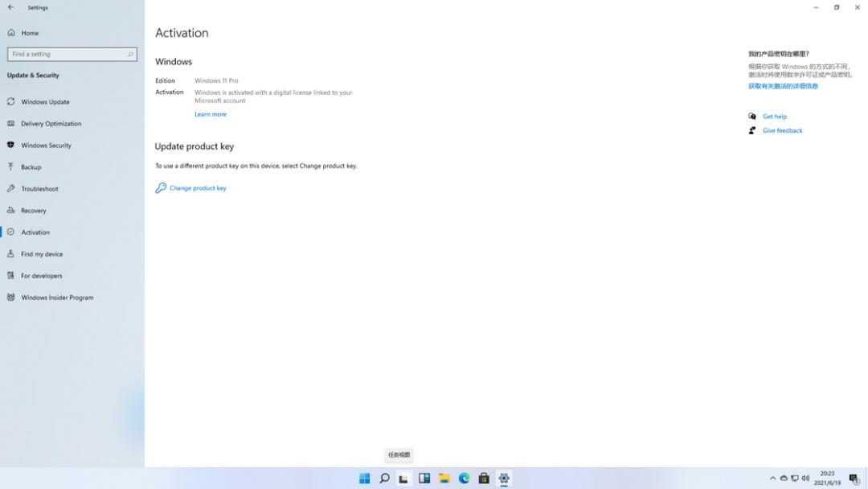Click the Give feedback person icon
868x489 pixels.
pyautogui.click(x=751, y=130)
